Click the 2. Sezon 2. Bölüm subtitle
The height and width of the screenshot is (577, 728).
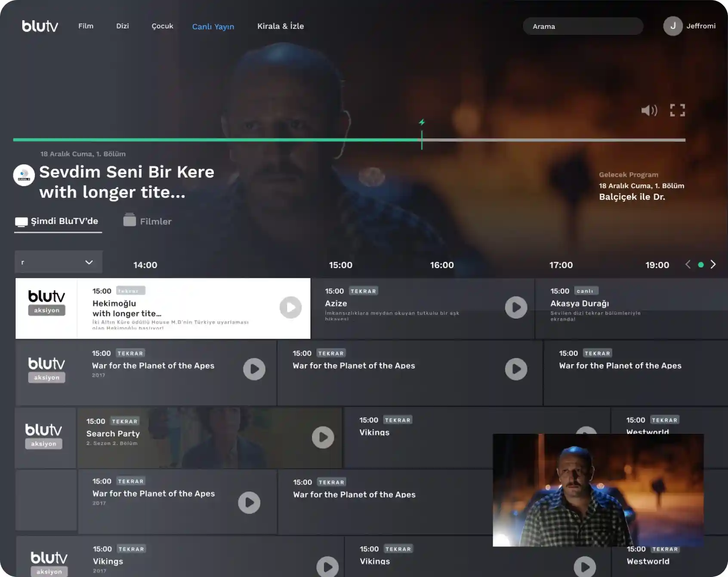pos(112,443)
